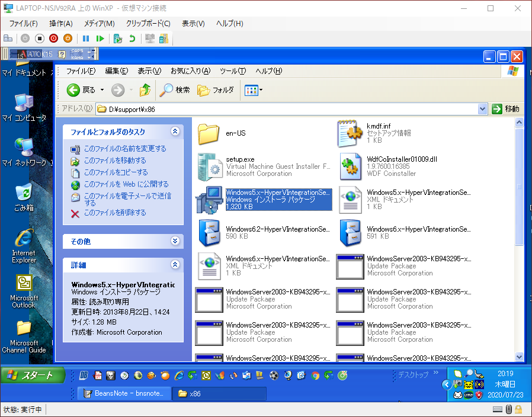
Task: Open Explorer's ツール(T) menu
Action: click(233, 71)
